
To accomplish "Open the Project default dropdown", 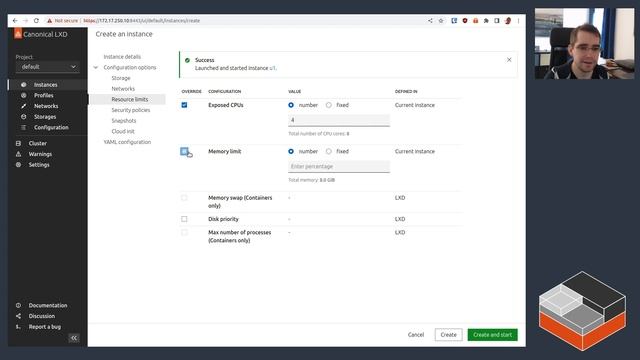I will tap(47, 67).
